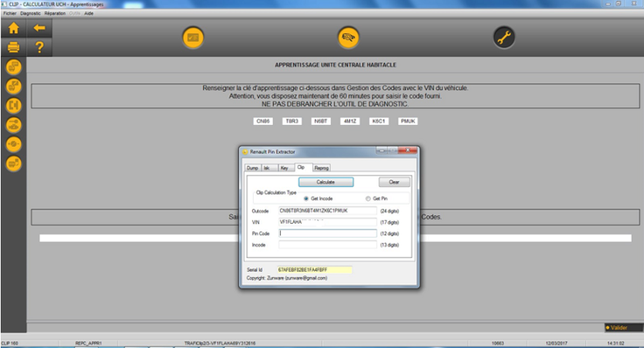Click the N6BT code box

click(x=320, y=121)
